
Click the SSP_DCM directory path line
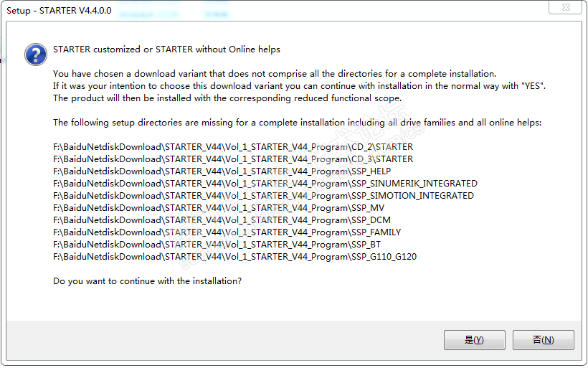[222, 220]
